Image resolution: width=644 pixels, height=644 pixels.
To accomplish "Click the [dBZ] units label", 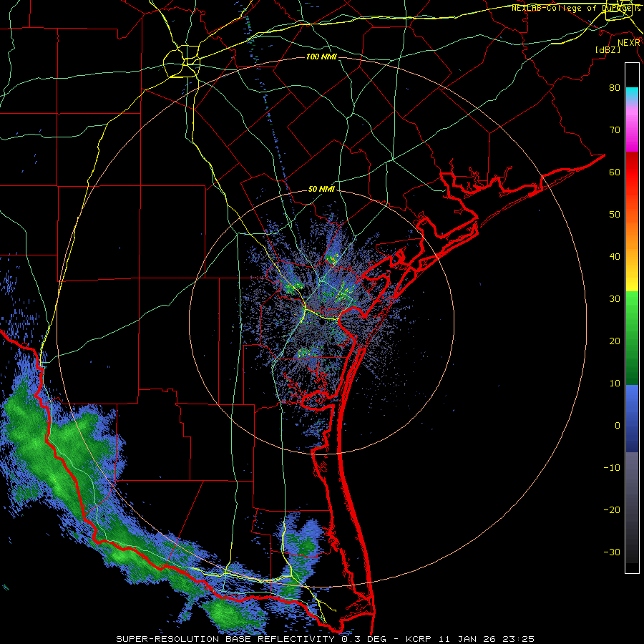I will click(608, 49).
